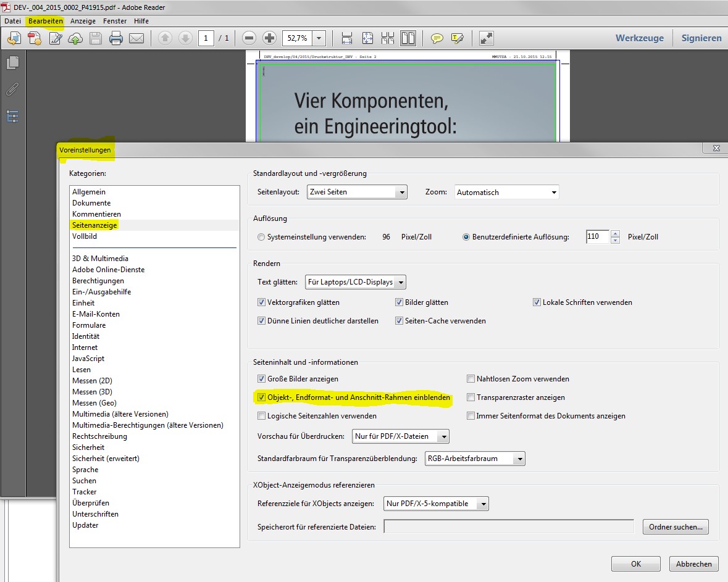Open the attachments paperclip panel
728x582 pixels.
pos(12,89)
